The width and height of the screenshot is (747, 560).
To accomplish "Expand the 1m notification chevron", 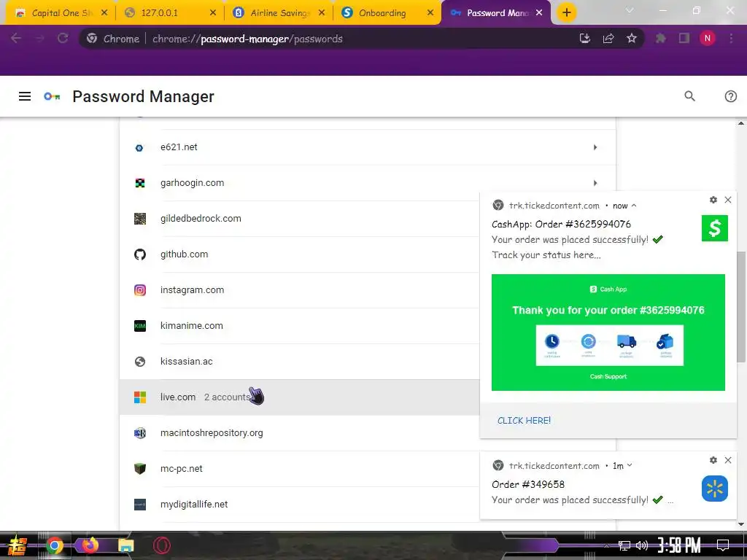I will point(630,466).
